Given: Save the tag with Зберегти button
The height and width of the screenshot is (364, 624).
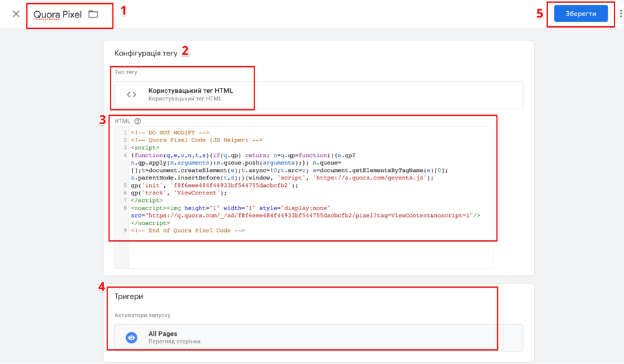Looking at the screenshot, I should [x=580, y=14].
